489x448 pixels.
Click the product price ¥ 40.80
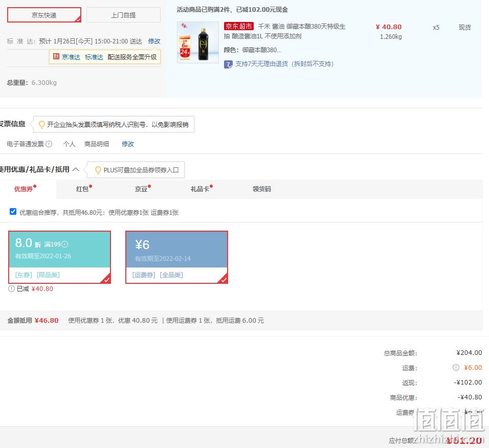click(x=389, y=27)
